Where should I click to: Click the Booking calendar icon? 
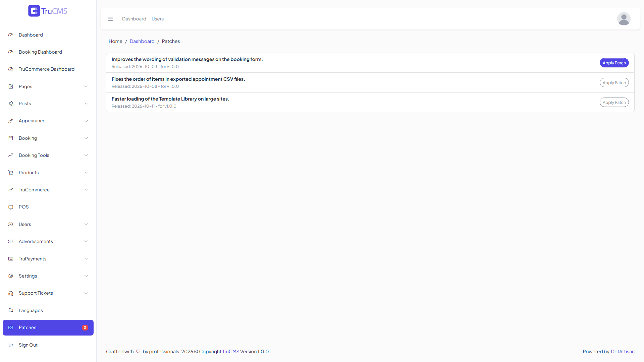pyautogui.click(x=11, y=138)
